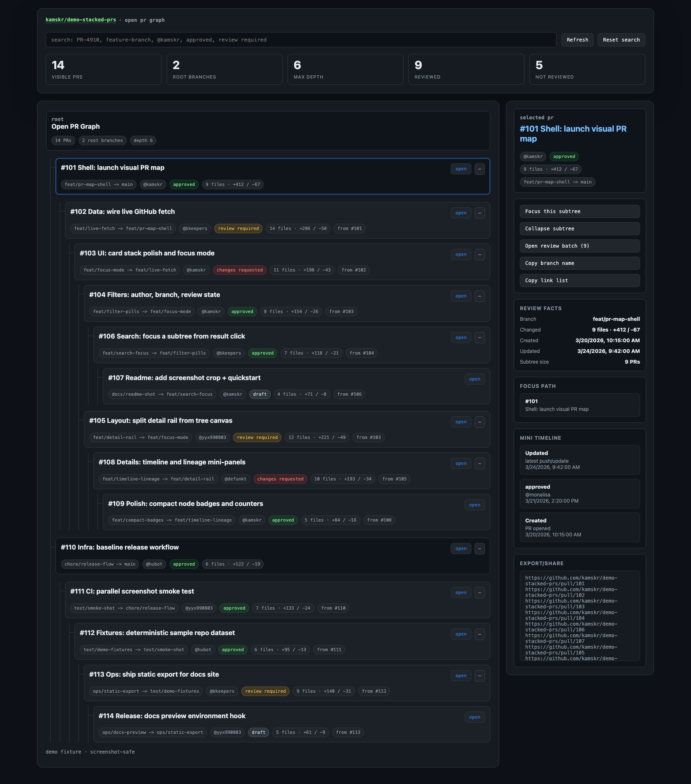Collapse PR #110 Infra node
The image size is (691, 784).
pos(480,548)
